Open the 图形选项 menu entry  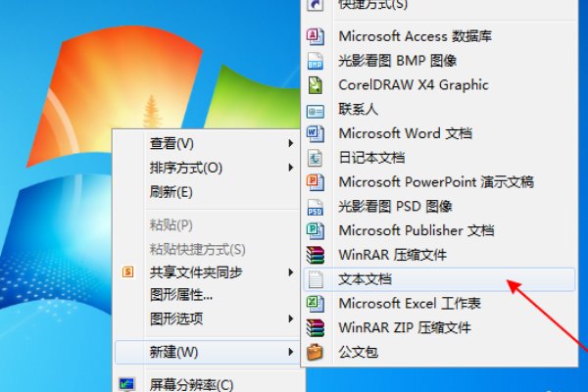[x=207, y=318]
